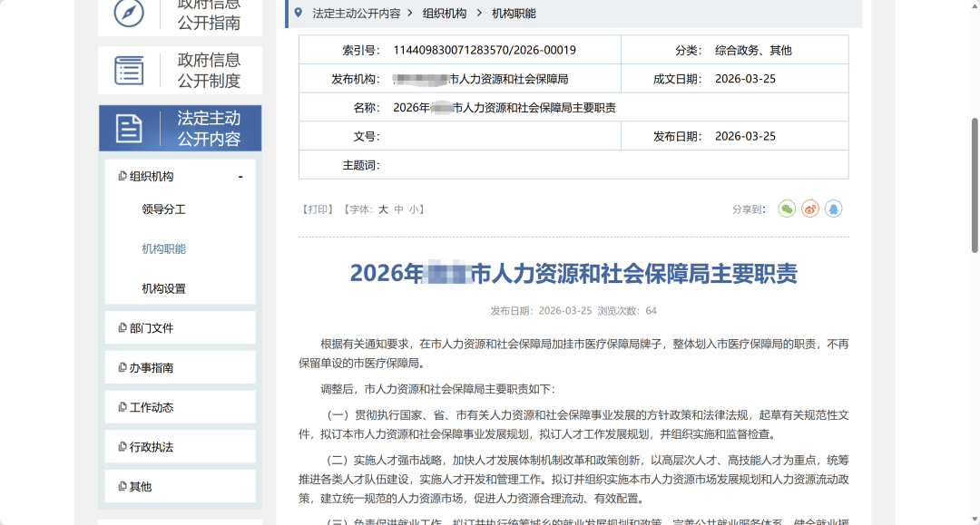Click the blue bell share icon
This screenshot has height=525, width=980.
click(833, 209)
